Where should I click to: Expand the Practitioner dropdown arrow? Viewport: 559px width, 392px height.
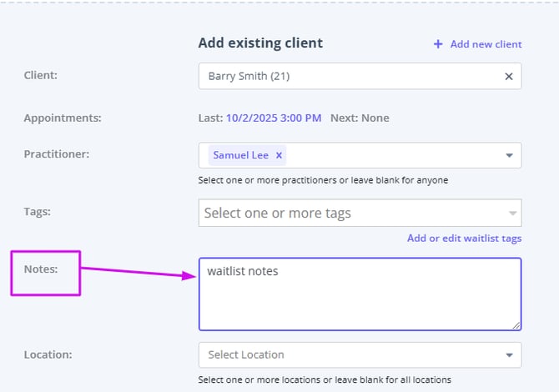tap(509, 155)
